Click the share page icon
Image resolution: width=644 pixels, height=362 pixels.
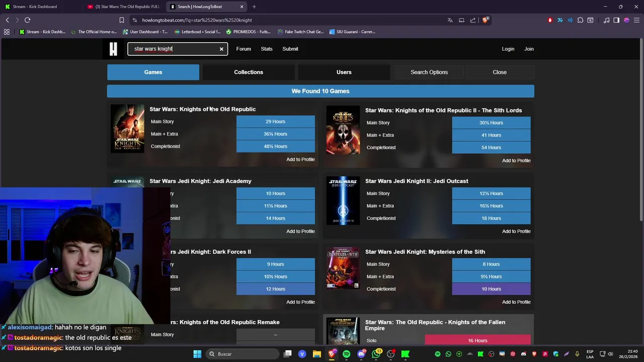473,20
